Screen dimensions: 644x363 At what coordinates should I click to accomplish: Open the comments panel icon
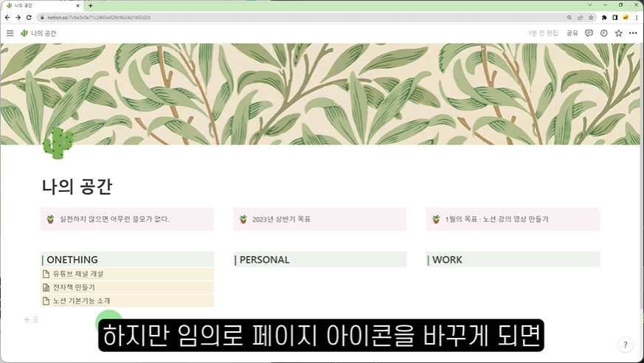pyautogui.click(x=589, y=33)
